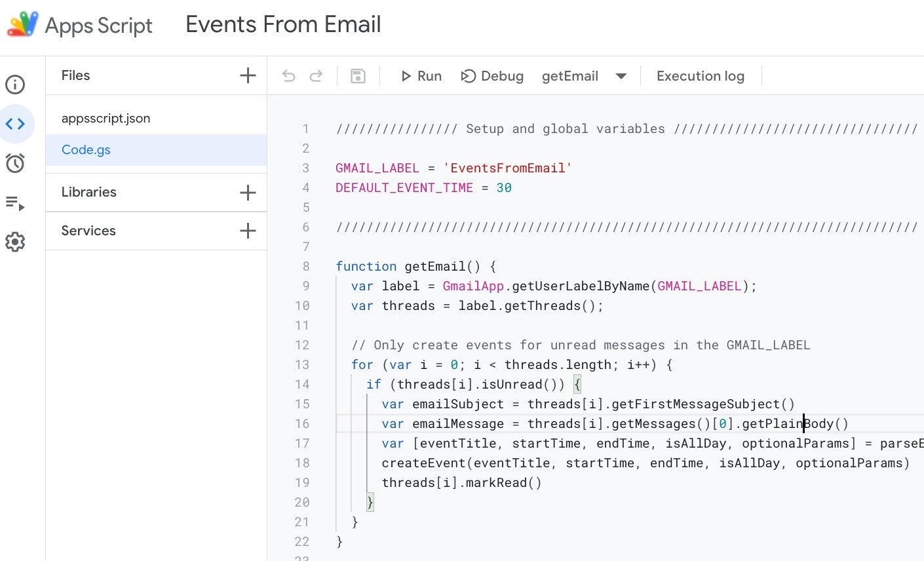The image size is (924, 561).
Task: Add a service to the project
Action: [x=247, y=231]
